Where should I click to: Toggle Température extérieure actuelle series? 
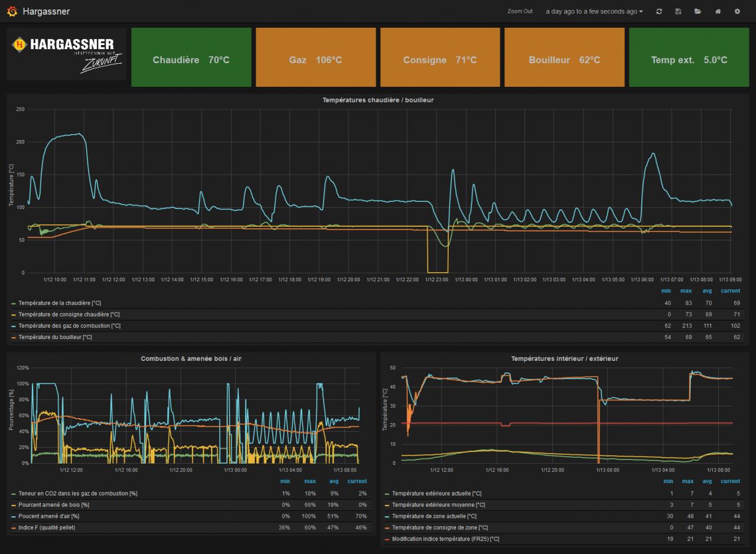coord(436,493)
